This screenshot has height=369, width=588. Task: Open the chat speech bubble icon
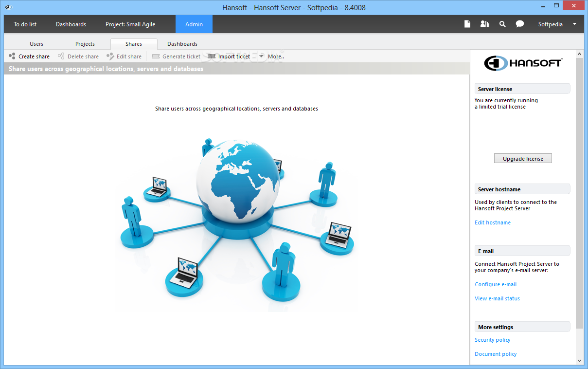(520, 24)
